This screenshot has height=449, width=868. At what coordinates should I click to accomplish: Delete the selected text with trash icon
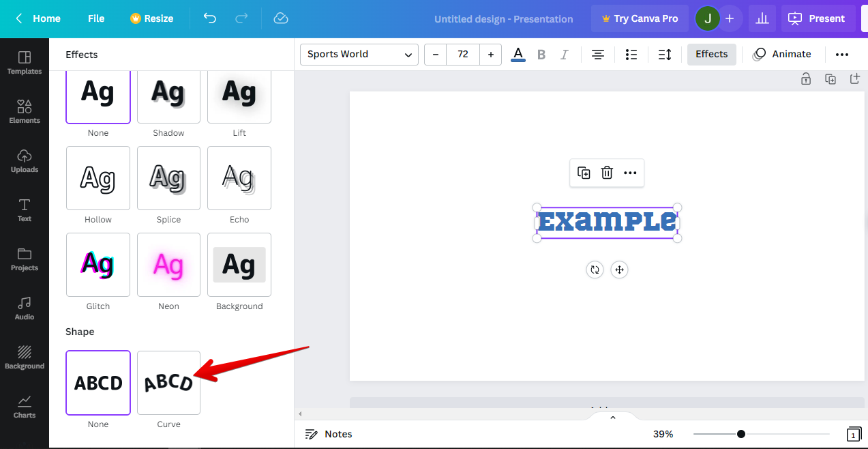(x=607, y=173)
